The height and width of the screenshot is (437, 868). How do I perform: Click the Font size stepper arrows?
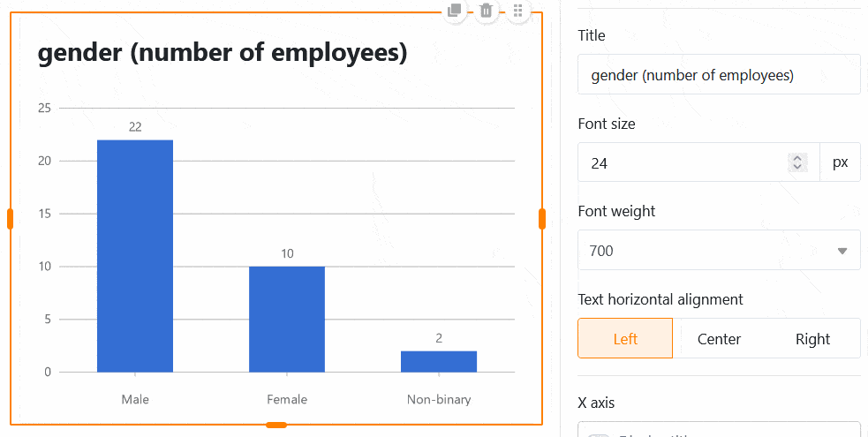click(x=797, y=162)
